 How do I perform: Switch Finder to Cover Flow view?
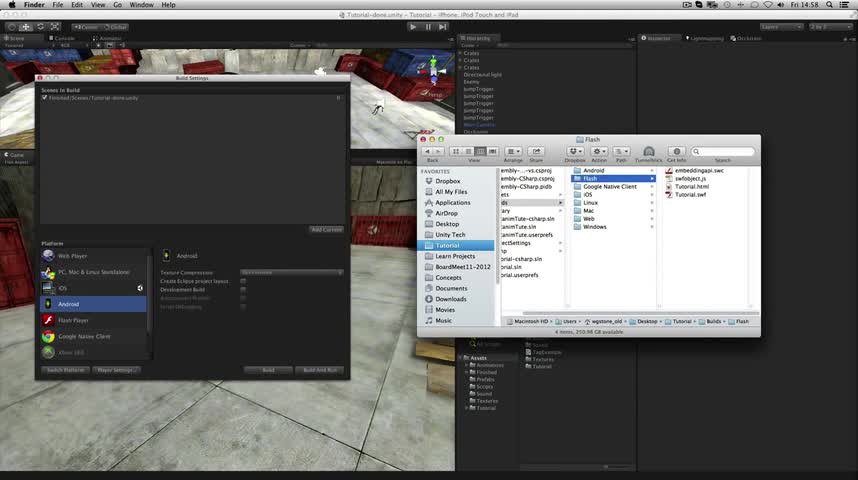(x=492, y=152)
